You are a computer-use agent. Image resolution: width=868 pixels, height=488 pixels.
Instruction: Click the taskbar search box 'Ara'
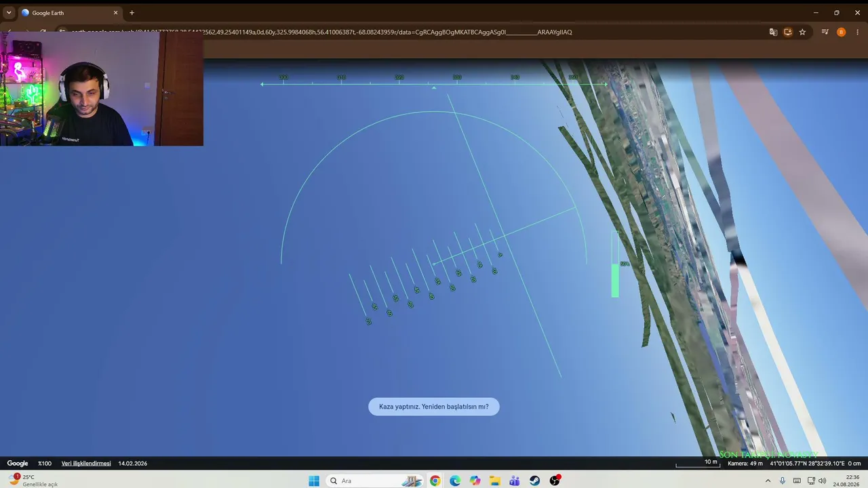pos(376,481)
